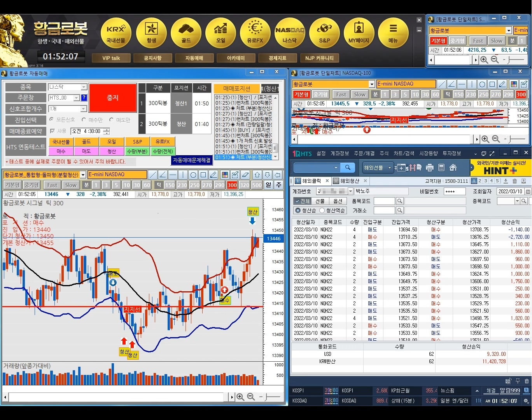Open the 종목 나스닥 dropdown
Viewport: 532px width, 420px height.
84,87
